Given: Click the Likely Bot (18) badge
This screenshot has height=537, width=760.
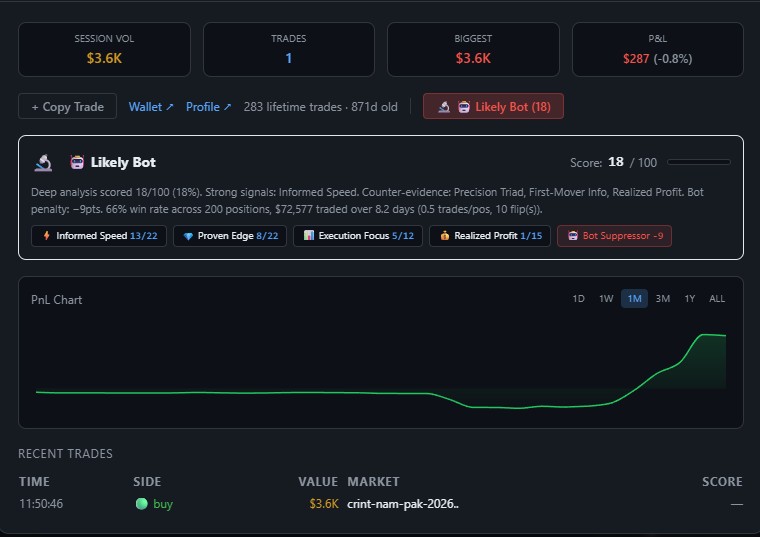Looking at the screenshot, I should 493,106.
